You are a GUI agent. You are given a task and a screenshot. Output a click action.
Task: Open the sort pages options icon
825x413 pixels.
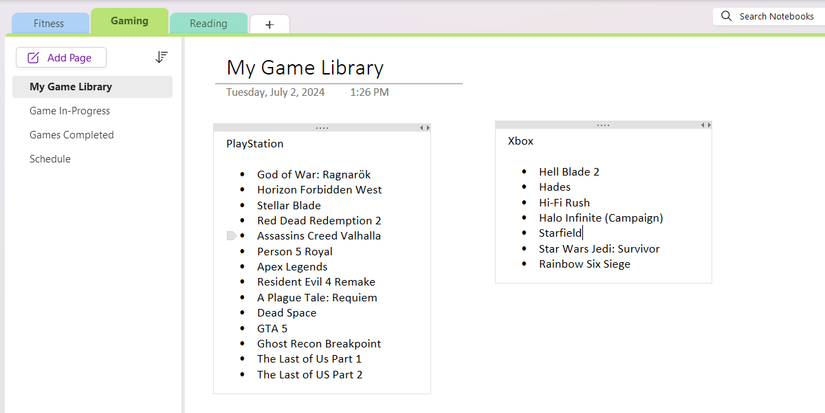point(162,58)
